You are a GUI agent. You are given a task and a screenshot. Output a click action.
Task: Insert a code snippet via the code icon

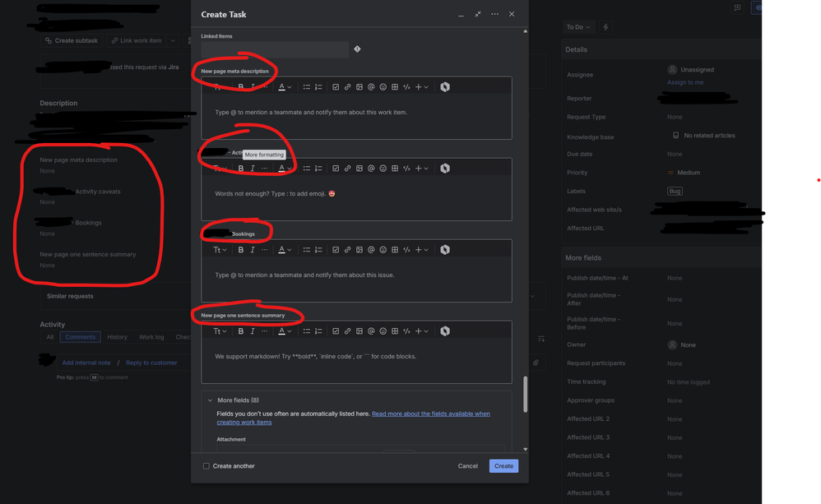[406, 86]
